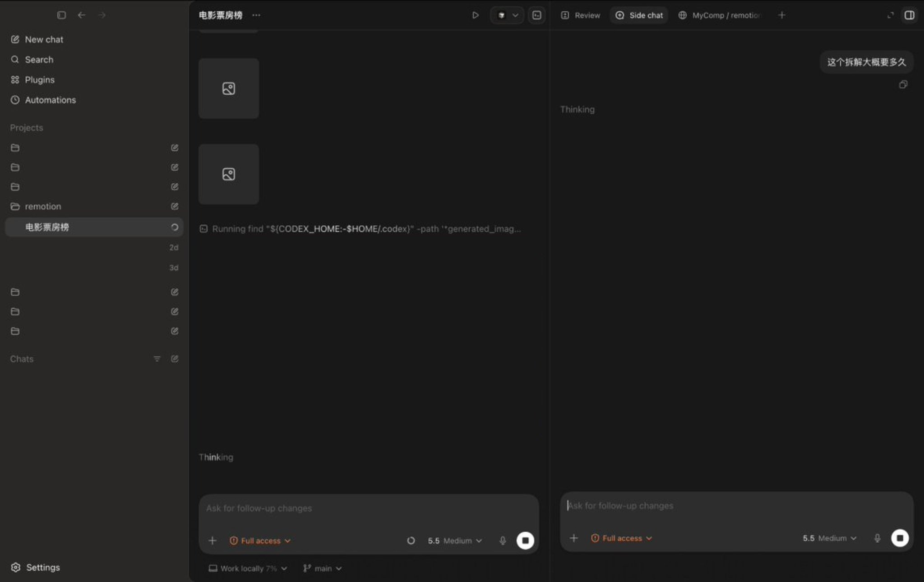Switch to the Side chat tab

point(639,15)
